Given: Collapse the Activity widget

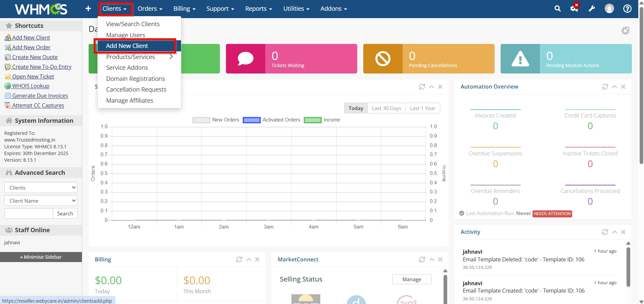Looking at the screenshot, I should pyautogui.click(x=614, y=232).
